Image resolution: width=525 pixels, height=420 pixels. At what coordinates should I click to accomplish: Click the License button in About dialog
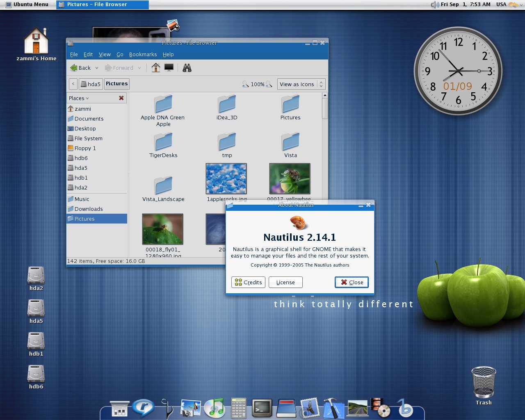[285, 282]
